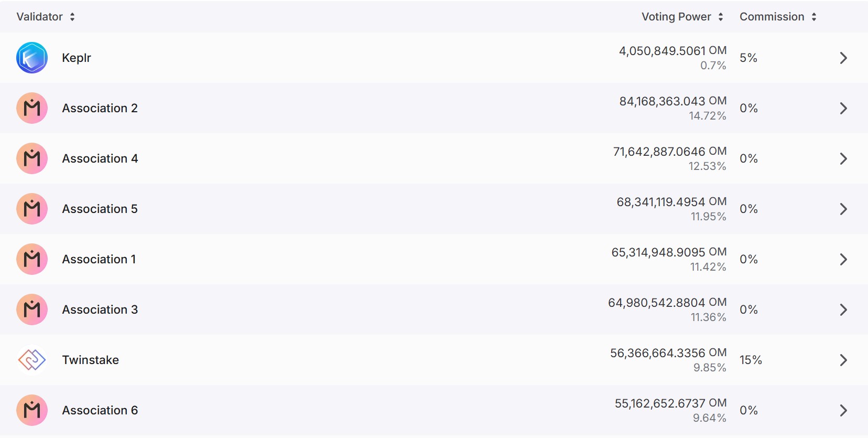The image size is (868, 438).
Task: Sort the list by Validator column arrows
Action: pyautogui.click(x=72, y=17)
